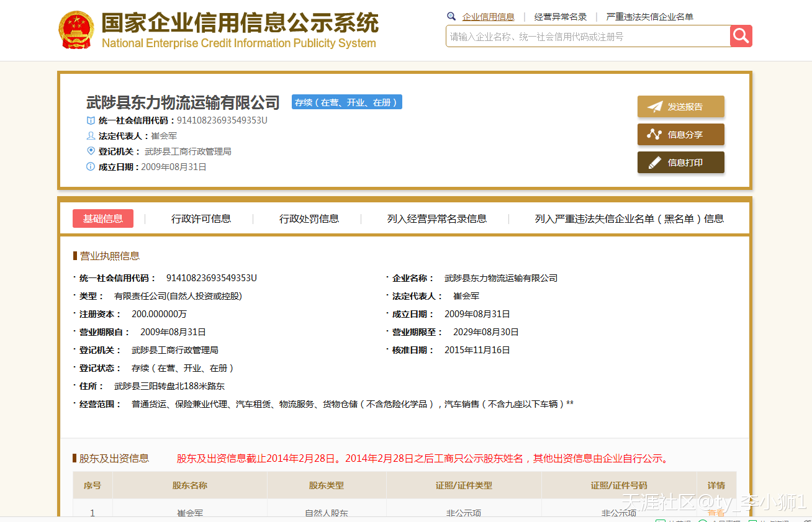Click the location pin icon beside 登记机关
This screenshot has height=522, width=812.
click(91, 151)
